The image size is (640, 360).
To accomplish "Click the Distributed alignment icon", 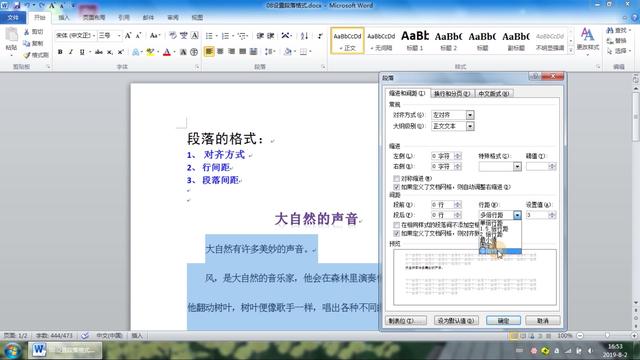I will [x=253, y=51].
